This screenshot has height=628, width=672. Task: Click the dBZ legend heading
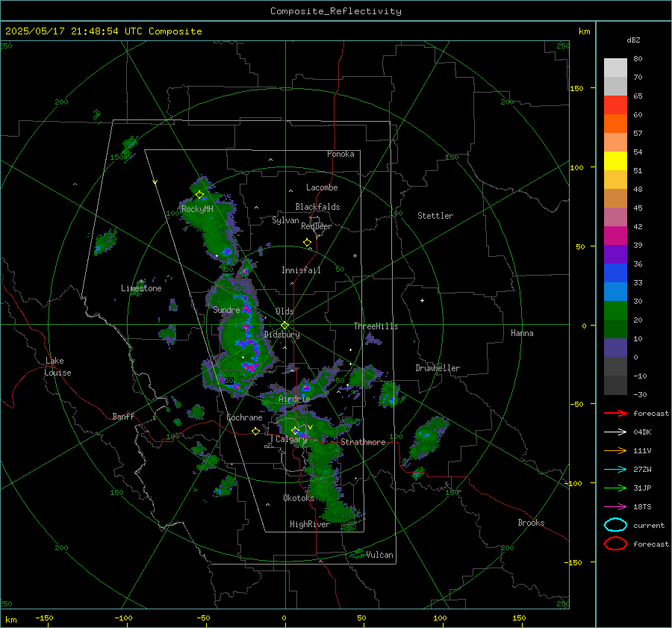633,40
